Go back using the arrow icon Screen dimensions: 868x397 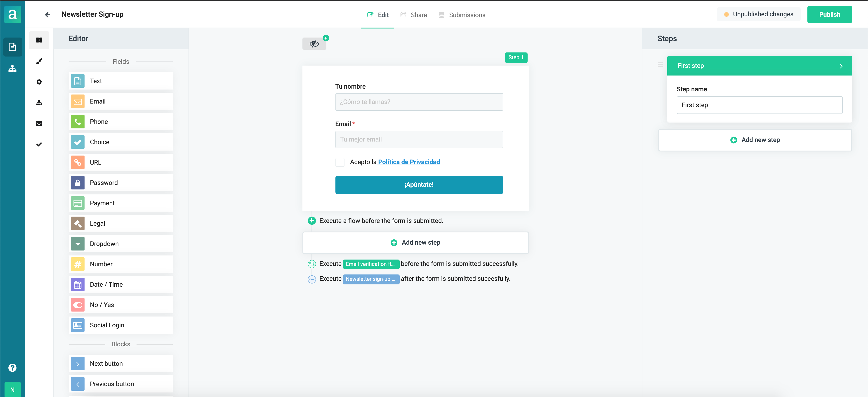coord(47,14)
